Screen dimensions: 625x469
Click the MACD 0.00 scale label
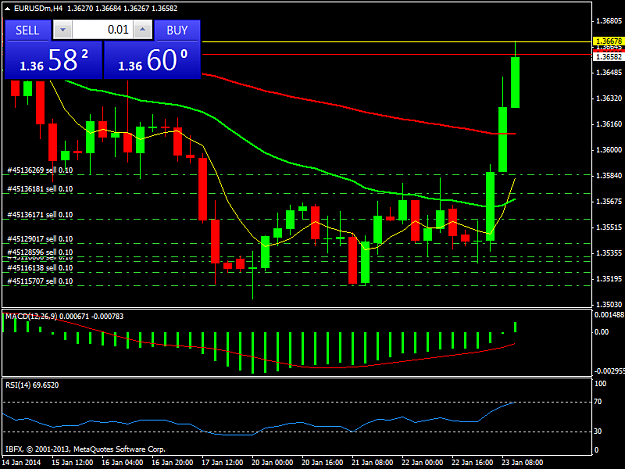(x=601, y=332)
